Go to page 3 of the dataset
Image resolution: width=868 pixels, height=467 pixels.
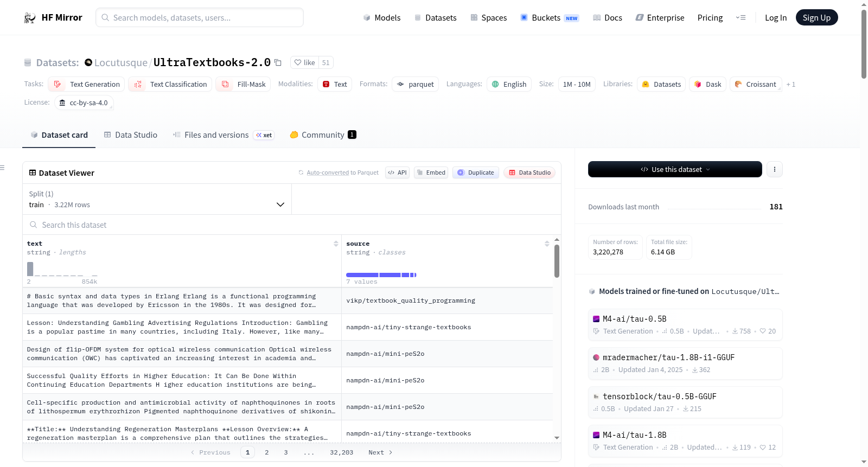click(286, 452)
